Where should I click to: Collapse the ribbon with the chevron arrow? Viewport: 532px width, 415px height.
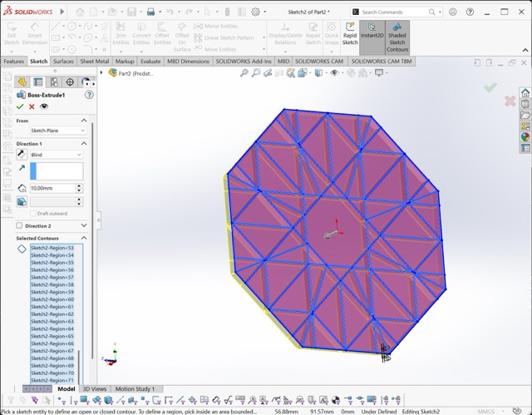click(525, 50)
